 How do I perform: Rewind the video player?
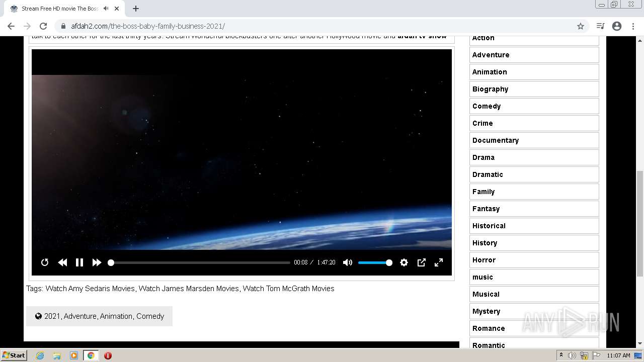62,262
